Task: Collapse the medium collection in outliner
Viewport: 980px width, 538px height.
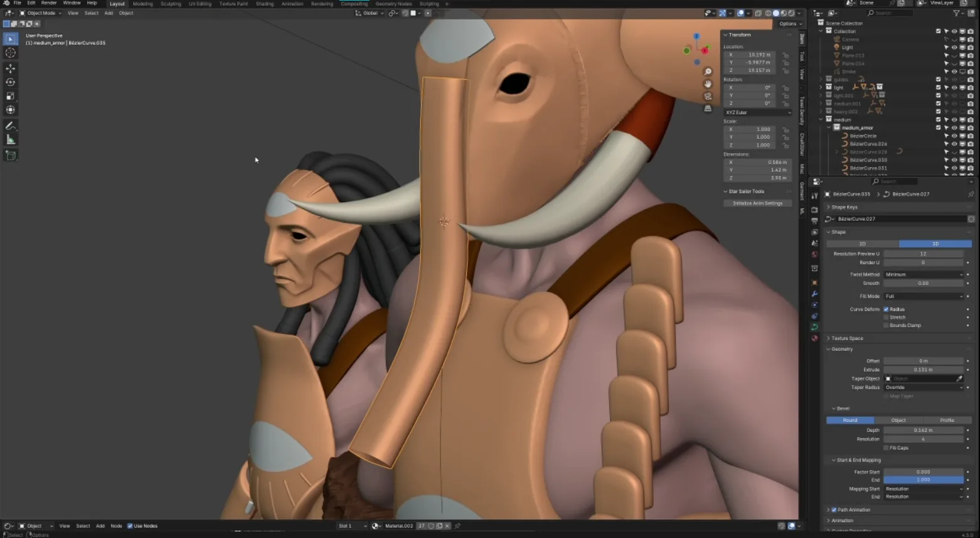Action: pyautogui.click(x=821, y=119)
